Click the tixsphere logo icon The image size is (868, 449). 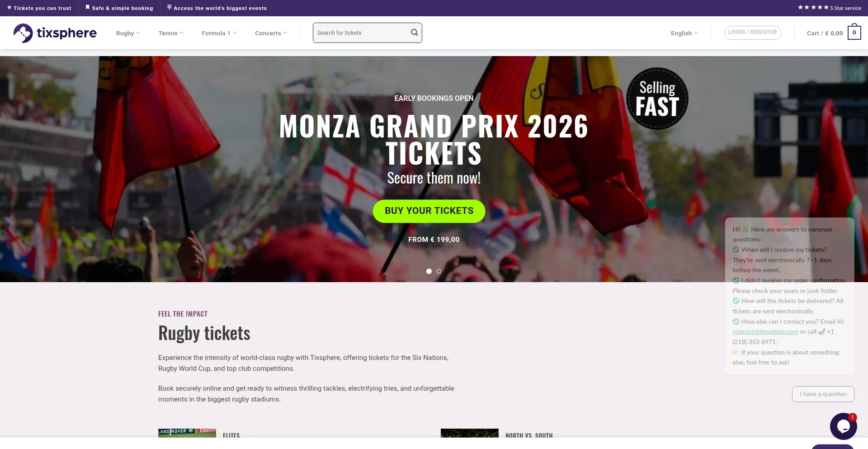pyautogui.click(x=23, y=33)
